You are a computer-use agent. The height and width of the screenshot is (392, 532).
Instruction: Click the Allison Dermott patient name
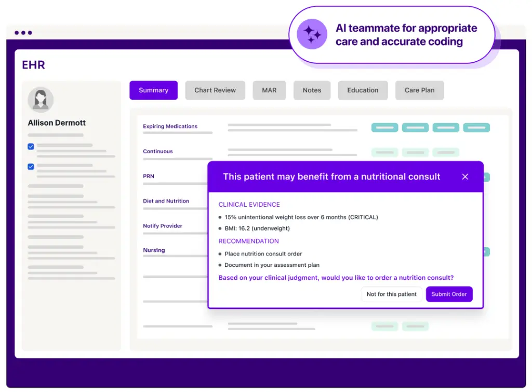point(57,123)
